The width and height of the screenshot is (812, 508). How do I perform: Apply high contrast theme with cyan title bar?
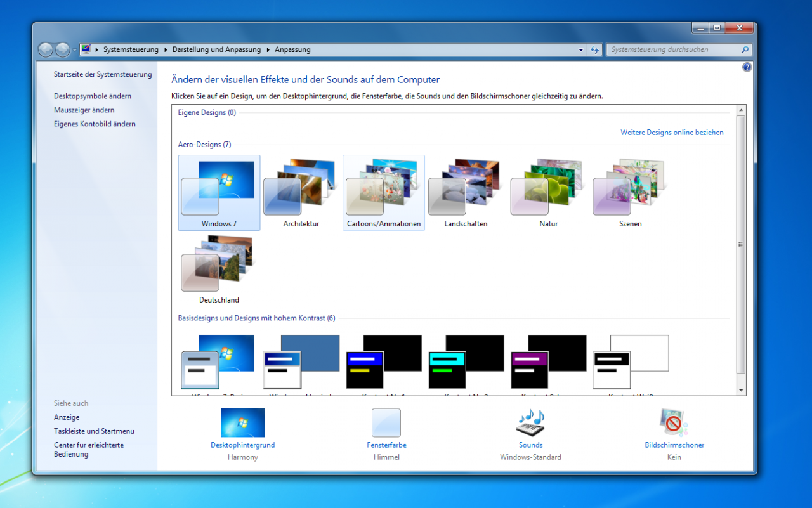pyautogui.click(x=466, y=361)
